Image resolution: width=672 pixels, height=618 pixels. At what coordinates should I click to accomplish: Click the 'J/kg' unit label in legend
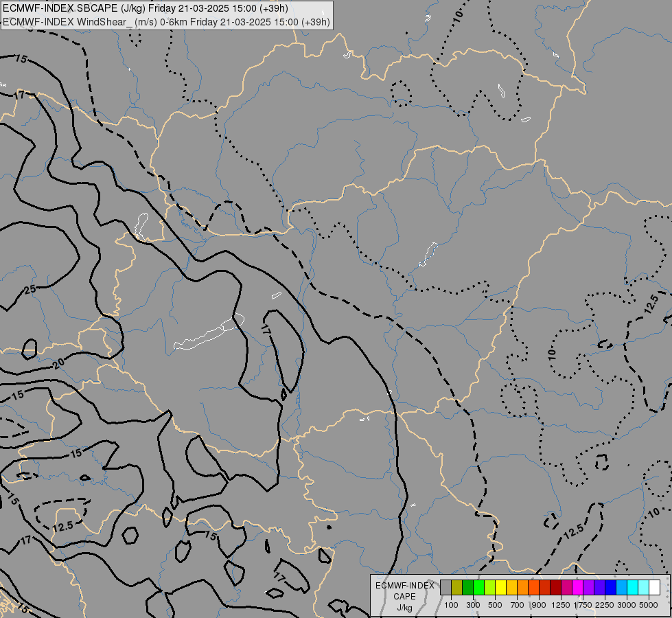404,608
